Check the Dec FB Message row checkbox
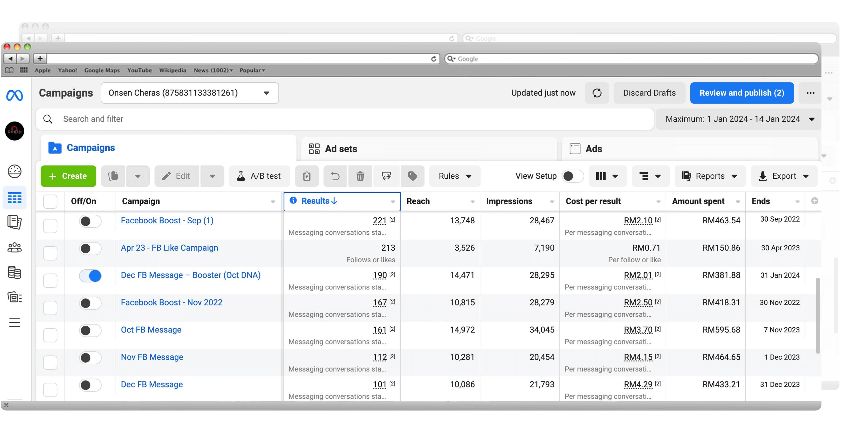Image resolution: width=868 pixels, height=432 pixels. click(50, 390)
